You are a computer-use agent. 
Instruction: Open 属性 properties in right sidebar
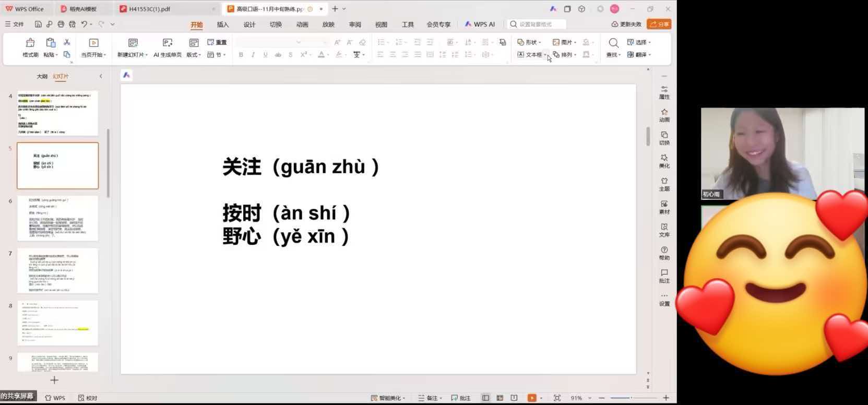coord(664,92)
